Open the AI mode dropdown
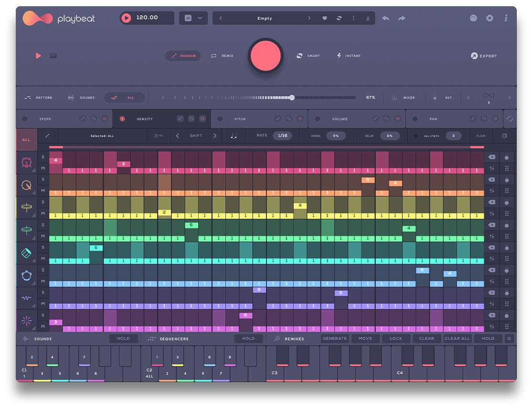The image size is (532, 406). click(193, 18)
